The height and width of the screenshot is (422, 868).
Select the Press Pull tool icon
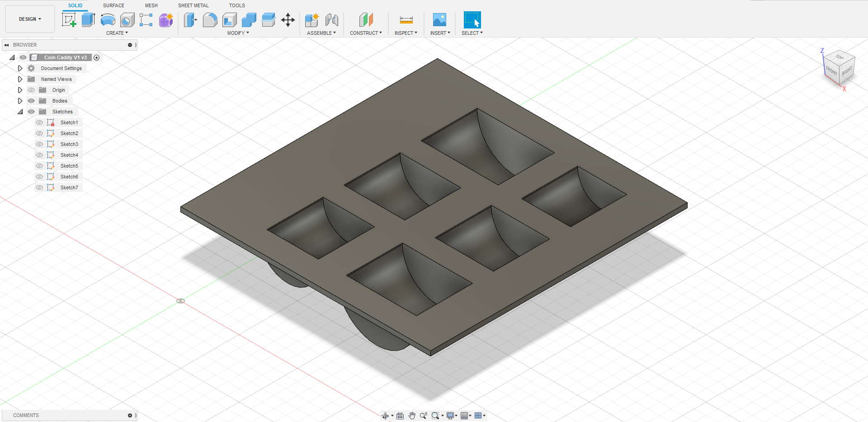pos(190,20)
